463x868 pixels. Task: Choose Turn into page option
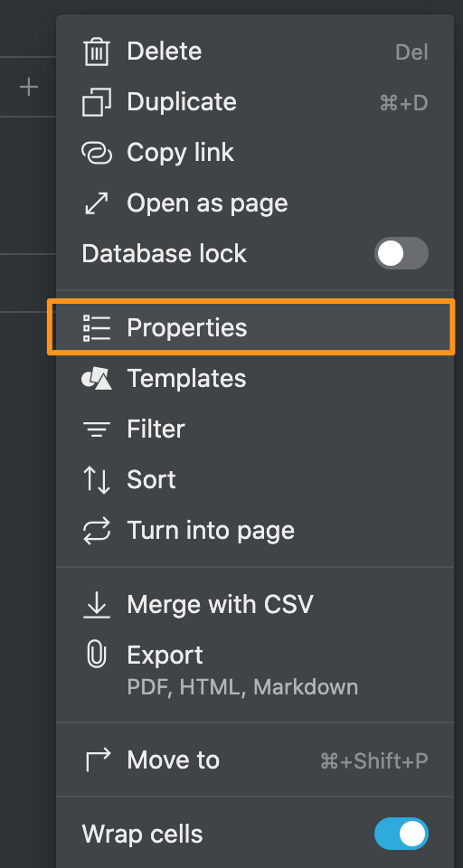(255, 531)
